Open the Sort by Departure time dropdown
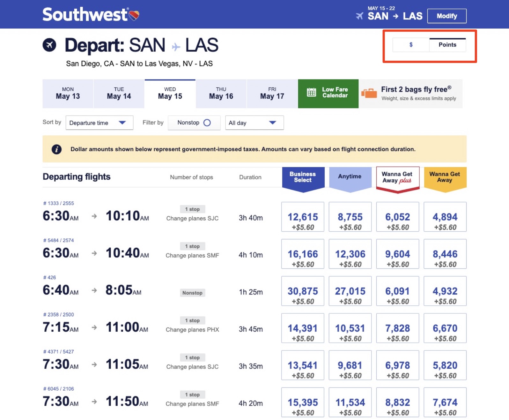 99,123
